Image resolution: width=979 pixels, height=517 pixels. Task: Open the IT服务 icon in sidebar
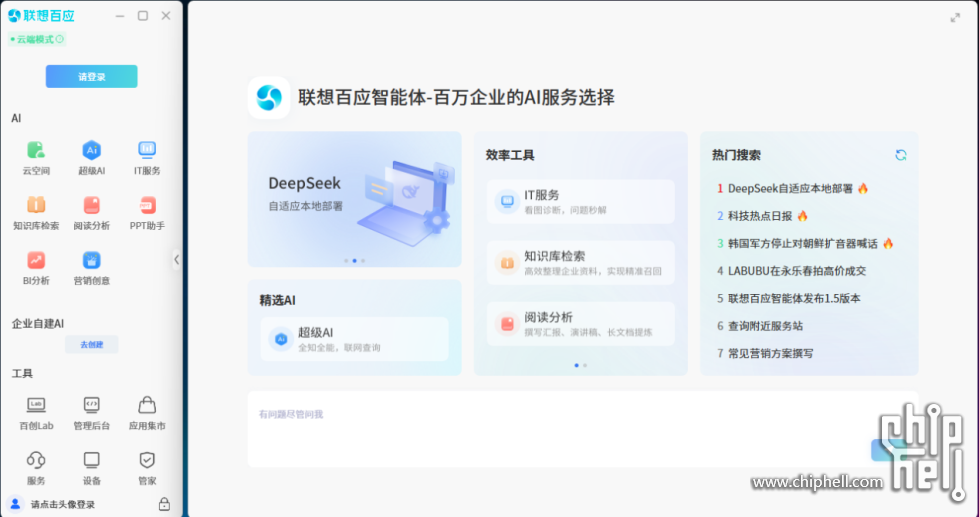147,150
